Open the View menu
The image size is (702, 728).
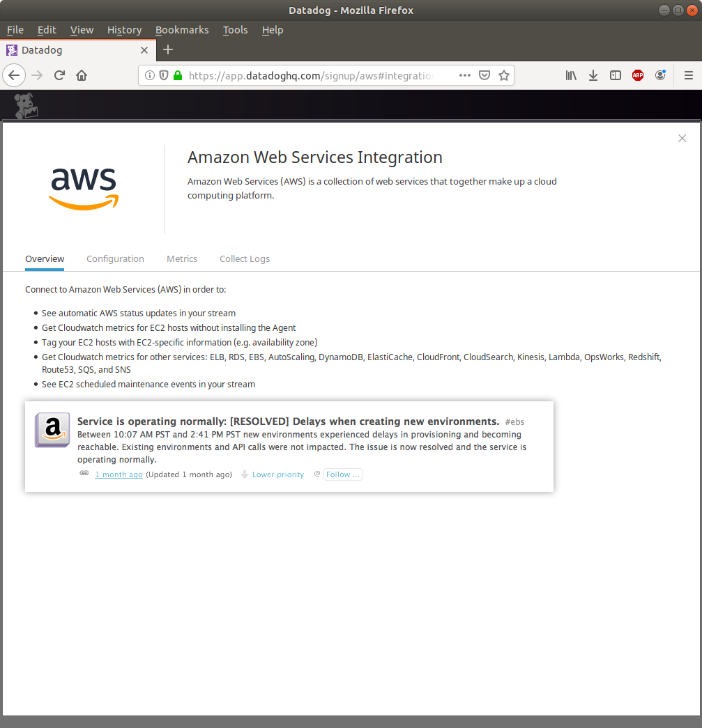(x=82, y=30)
